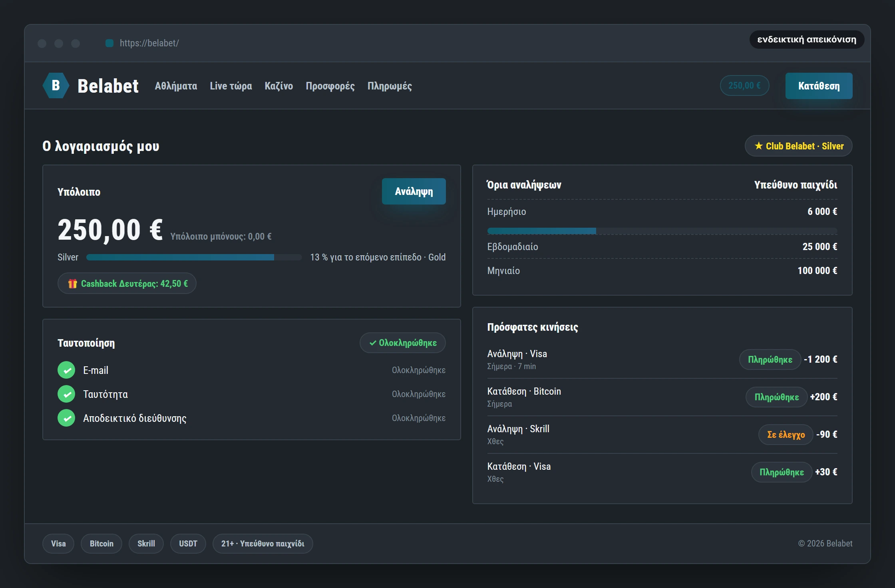Click the Silver level progress bar

pos(194,257)
